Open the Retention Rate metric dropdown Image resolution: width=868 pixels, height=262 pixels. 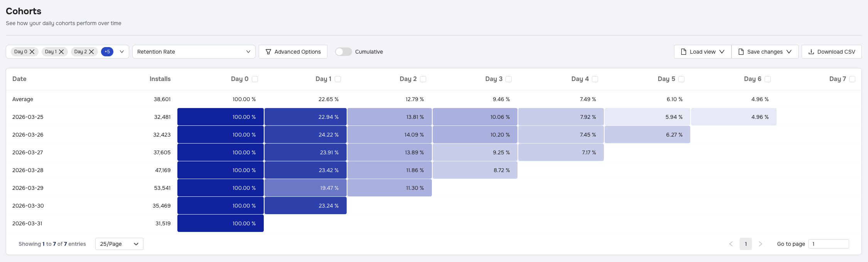[x=194, y=52]
